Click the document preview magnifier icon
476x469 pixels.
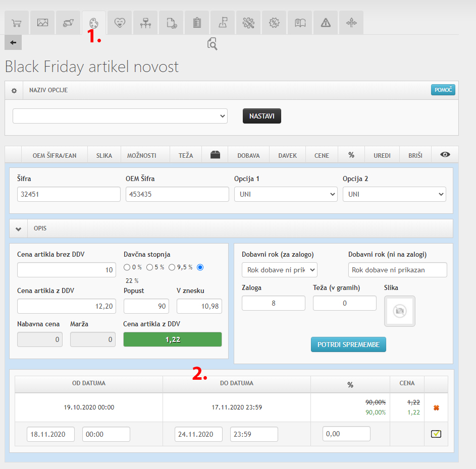(212, 44)
